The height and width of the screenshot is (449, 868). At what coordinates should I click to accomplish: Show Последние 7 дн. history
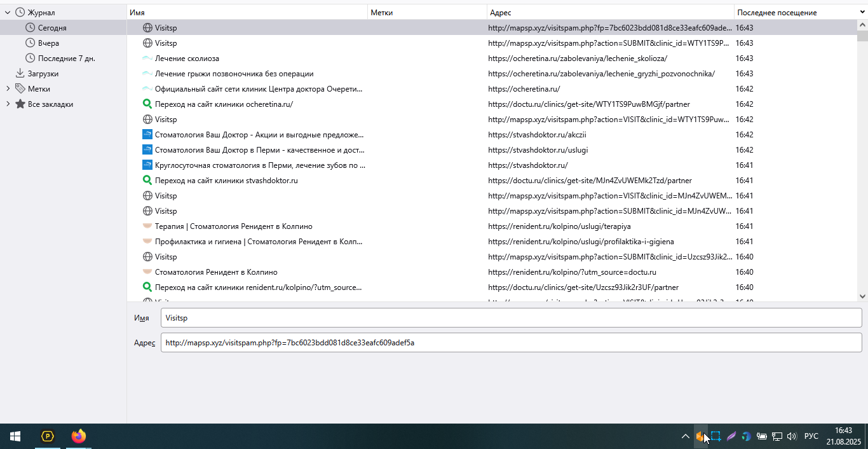tap(67, 58)
